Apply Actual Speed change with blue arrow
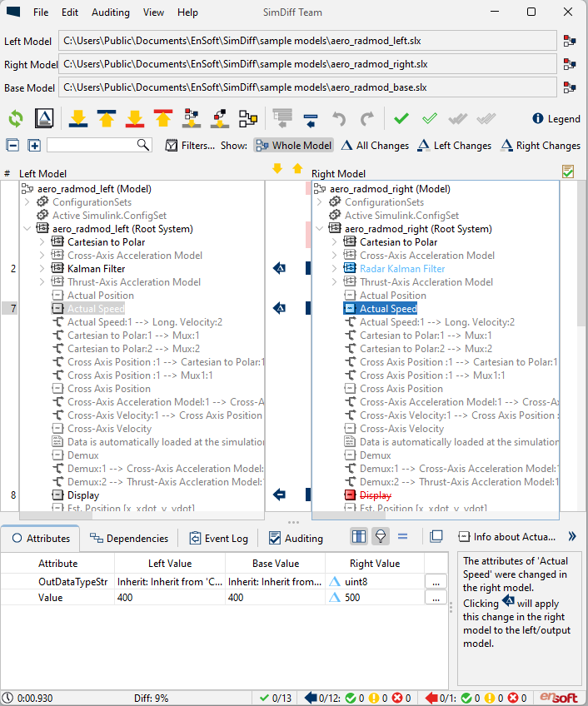 click(x=279, y=308)
